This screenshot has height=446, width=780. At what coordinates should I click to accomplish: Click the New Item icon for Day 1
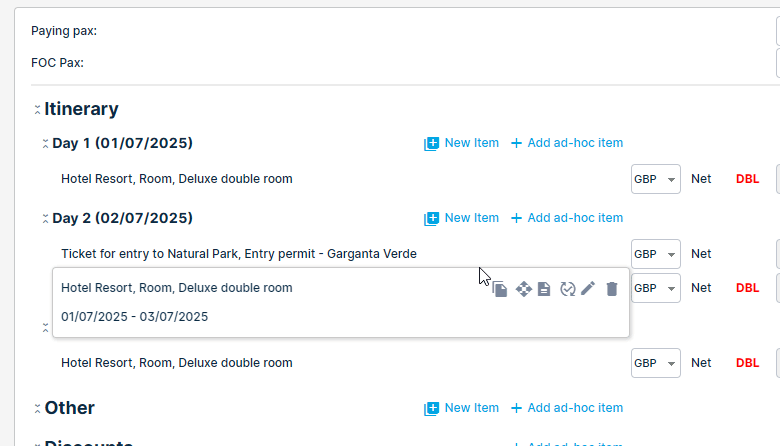[x=431, y=144]
